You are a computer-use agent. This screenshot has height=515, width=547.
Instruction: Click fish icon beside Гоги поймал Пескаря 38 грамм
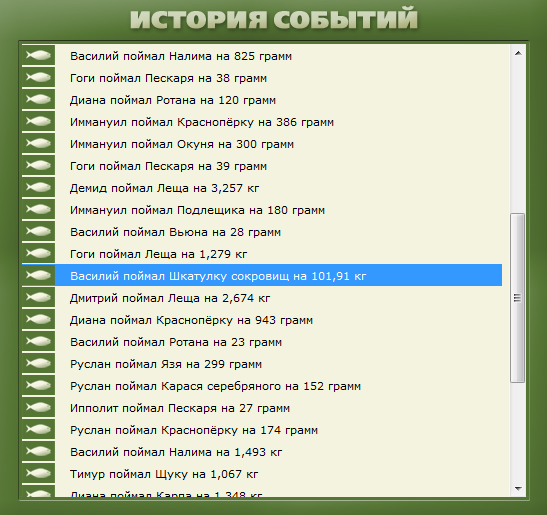pyautogui.click(x=38, y=77)
